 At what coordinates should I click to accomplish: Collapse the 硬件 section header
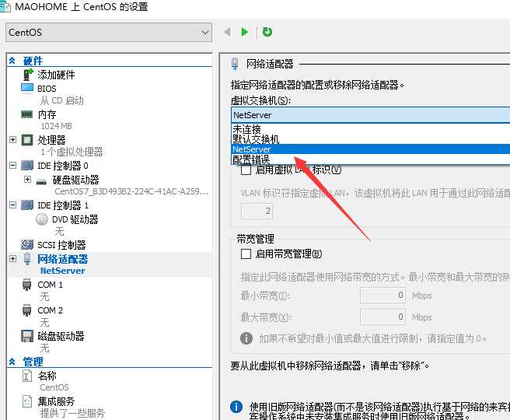(12, 61)
